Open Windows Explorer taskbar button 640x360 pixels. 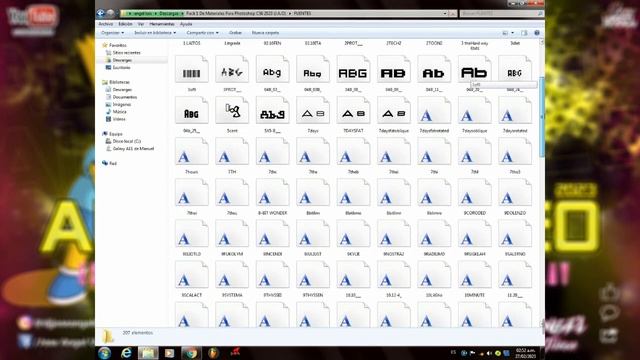(148, 353)
